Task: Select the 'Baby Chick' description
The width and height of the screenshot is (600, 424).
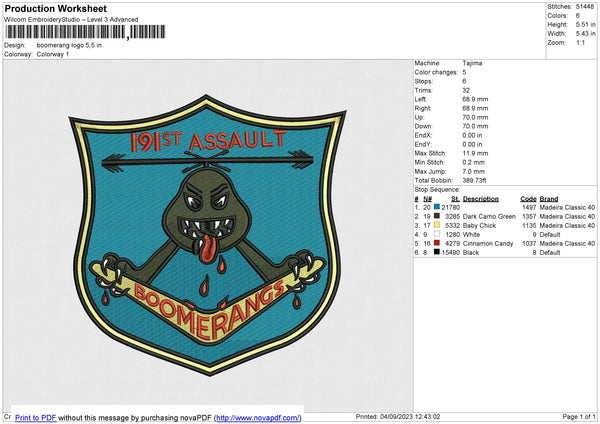Action: (479, 225)
